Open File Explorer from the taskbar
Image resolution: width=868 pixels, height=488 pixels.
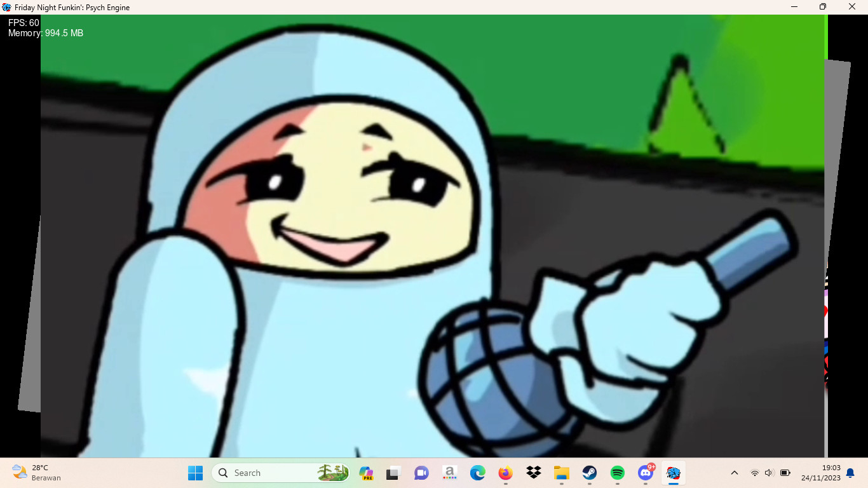pyautogui.click(x=561, y=473)
